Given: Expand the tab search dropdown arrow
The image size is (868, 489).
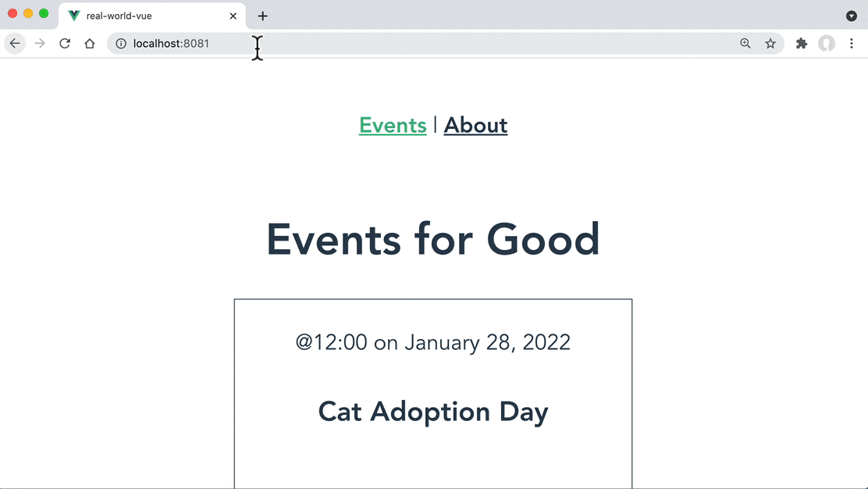Looking at the screenshot, I should coord(852,16).
